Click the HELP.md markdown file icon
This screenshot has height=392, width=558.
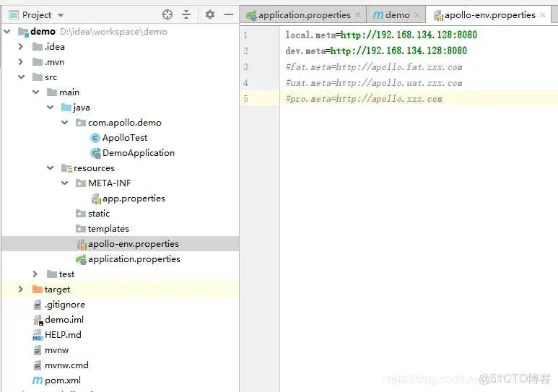(38, 335)
